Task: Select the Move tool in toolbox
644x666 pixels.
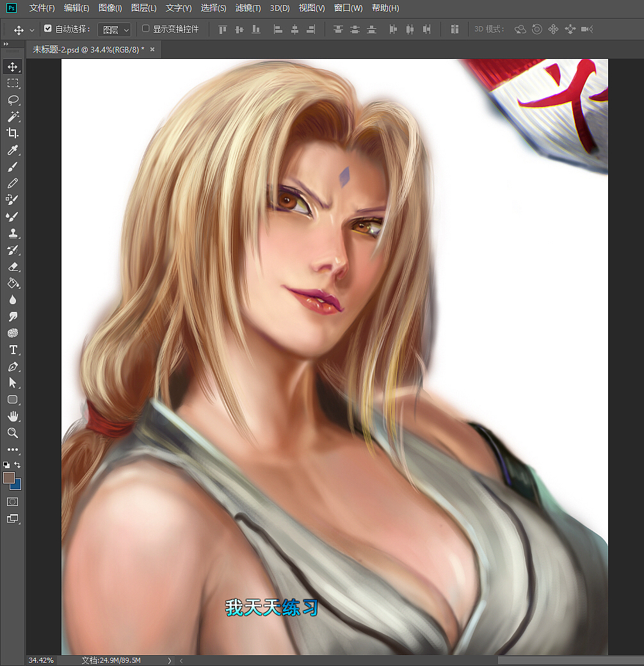Action: (12, 67)
